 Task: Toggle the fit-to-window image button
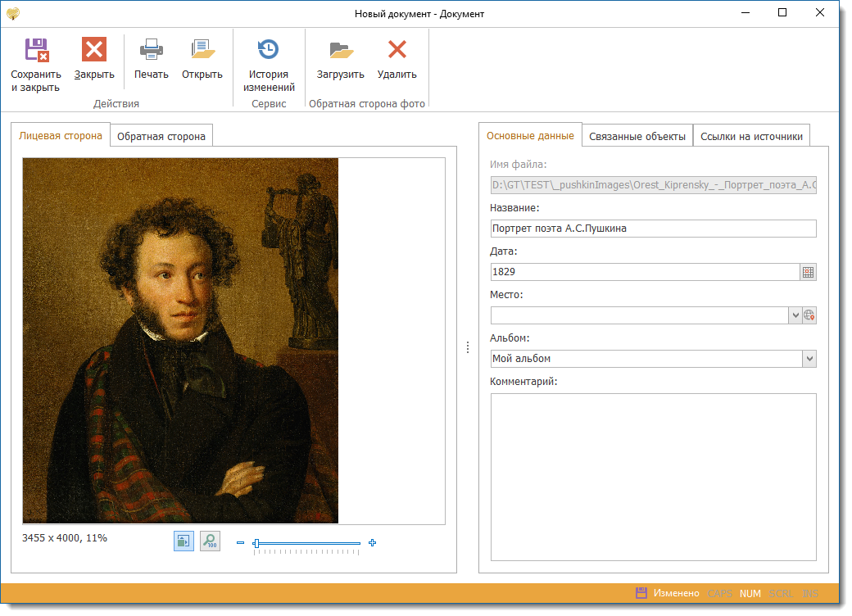pyautogui.click(x=184, y=541)
